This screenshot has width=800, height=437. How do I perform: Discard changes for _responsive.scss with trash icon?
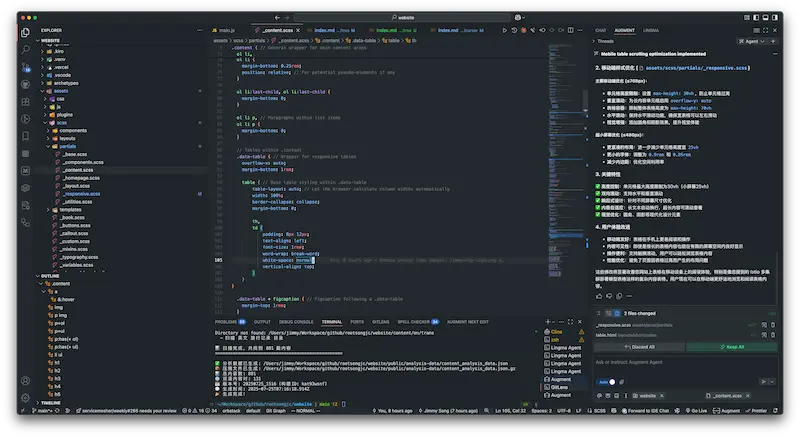pyautogui.click(x=773, y=325)
